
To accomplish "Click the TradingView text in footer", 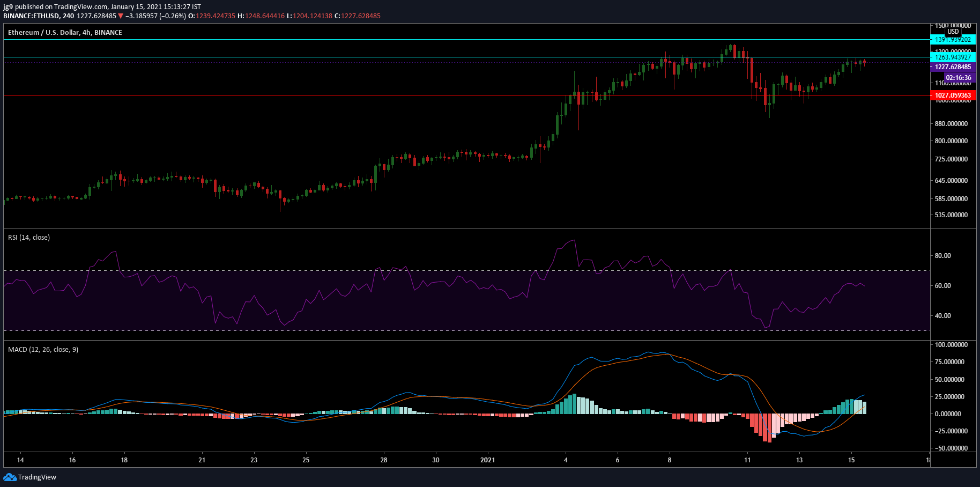I will point(37,477).
